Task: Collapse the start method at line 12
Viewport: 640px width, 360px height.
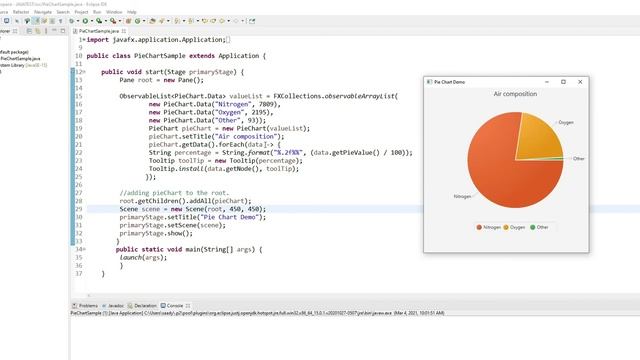Action: (84, 72)
